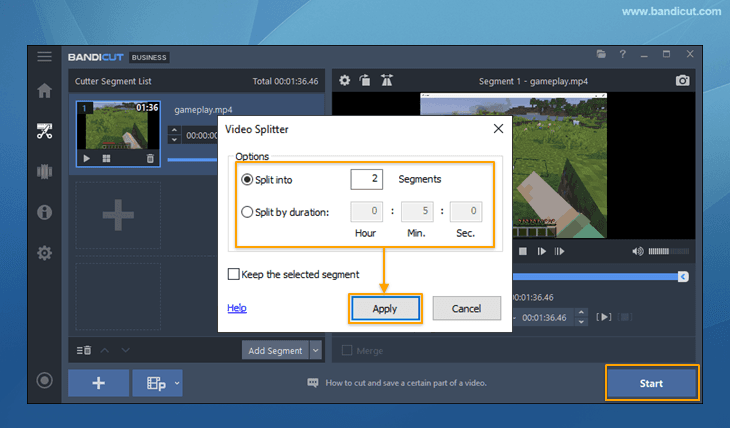730x428 pixels.
Task: Click the 'gameplay.mp4' file name in list
Action: 203,110
